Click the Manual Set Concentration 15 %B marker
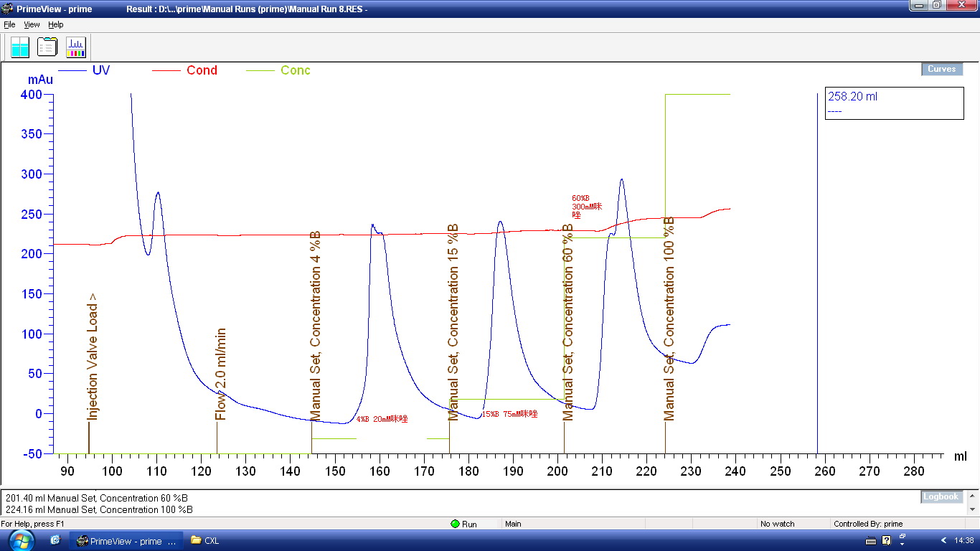This screenshot has width=980, height=551. pos(453,322)
